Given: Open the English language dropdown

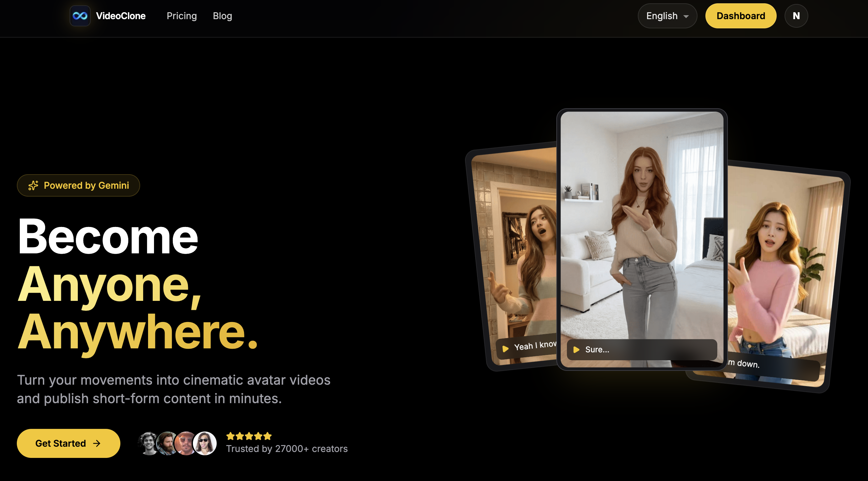Looking at the screenshot, I should click(667, 16).
